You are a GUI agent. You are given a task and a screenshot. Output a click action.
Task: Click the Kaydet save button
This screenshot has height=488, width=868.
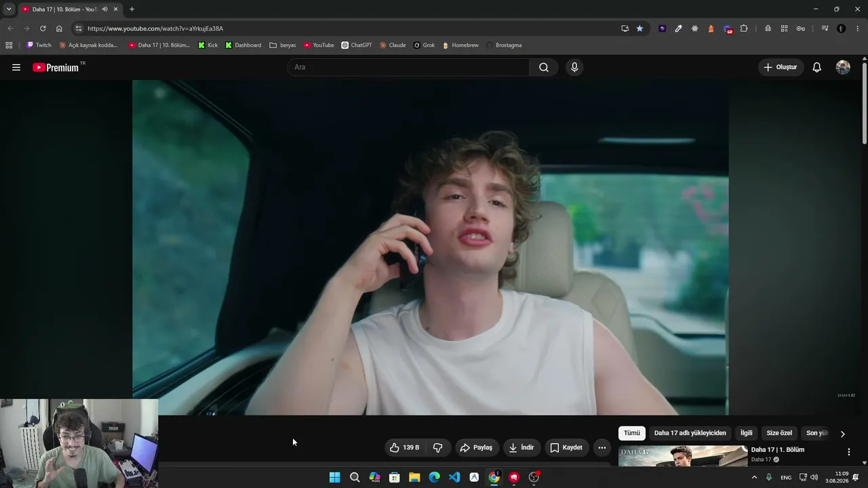point(566,447)
